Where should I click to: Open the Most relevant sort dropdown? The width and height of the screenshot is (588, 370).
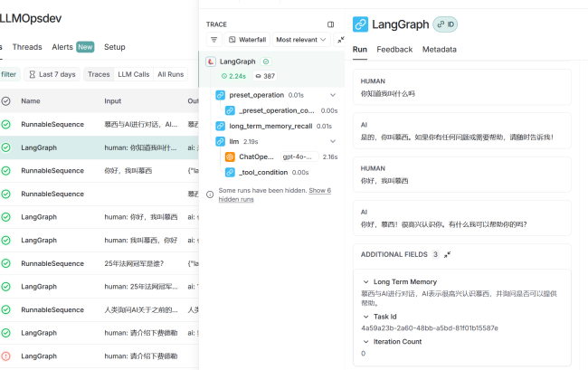click(x=301, y=40)
